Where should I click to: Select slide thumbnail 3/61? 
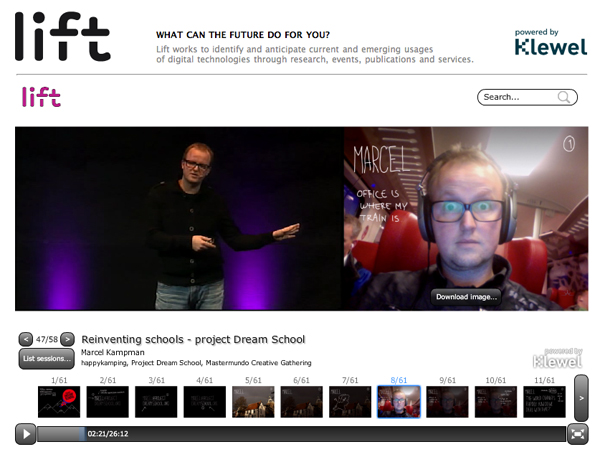coord(156,402)
